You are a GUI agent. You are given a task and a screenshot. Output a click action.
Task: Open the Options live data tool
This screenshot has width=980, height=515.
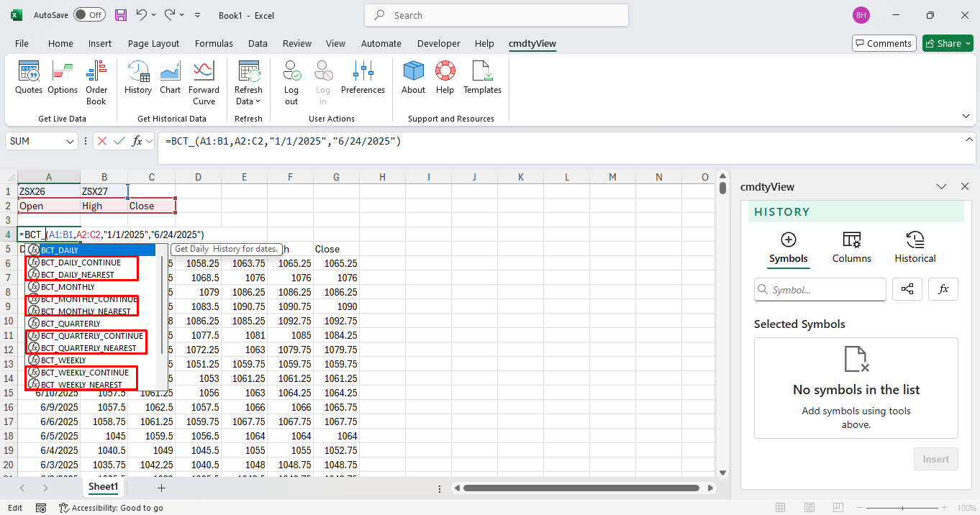(x=63, y=79)
